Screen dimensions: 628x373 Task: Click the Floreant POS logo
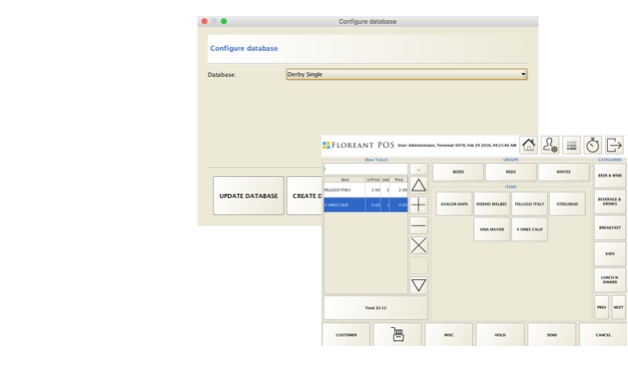pos(358,145)
